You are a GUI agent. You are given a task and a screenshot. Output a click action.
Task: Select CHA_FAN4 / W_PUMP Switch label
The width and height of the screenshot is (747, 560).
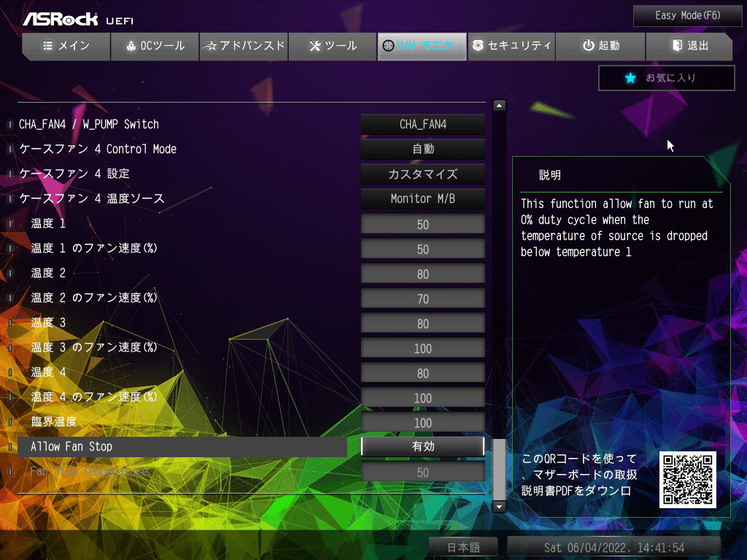[89, 125]
